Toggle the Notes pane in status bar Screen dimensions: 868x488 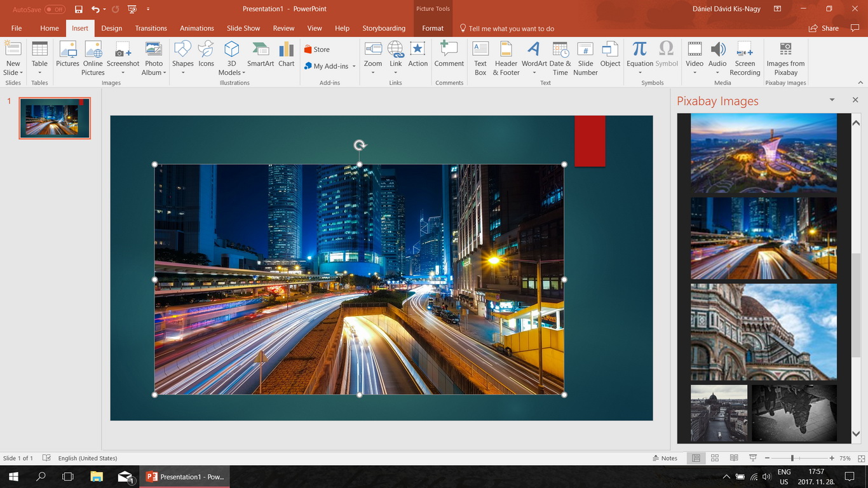click(665, 458)
